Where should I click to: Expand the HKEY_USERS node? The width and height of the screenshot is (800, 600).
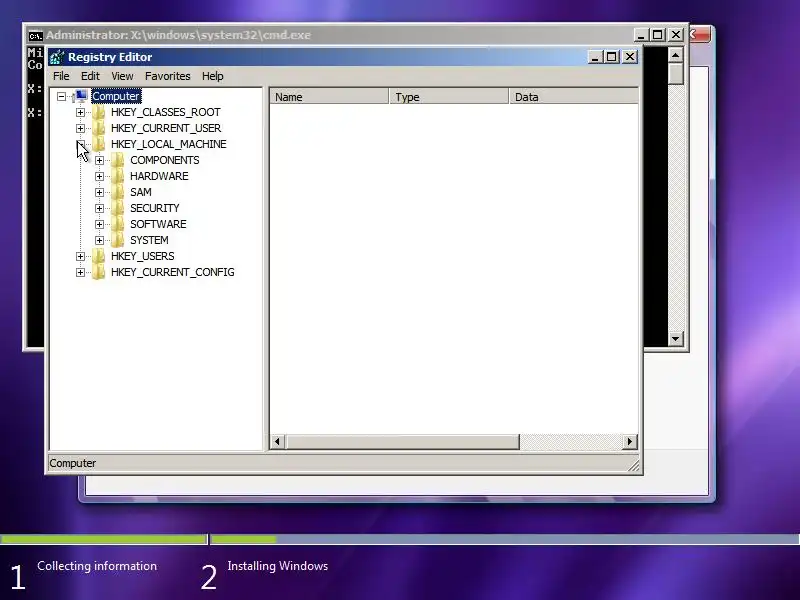click(80, 256)
